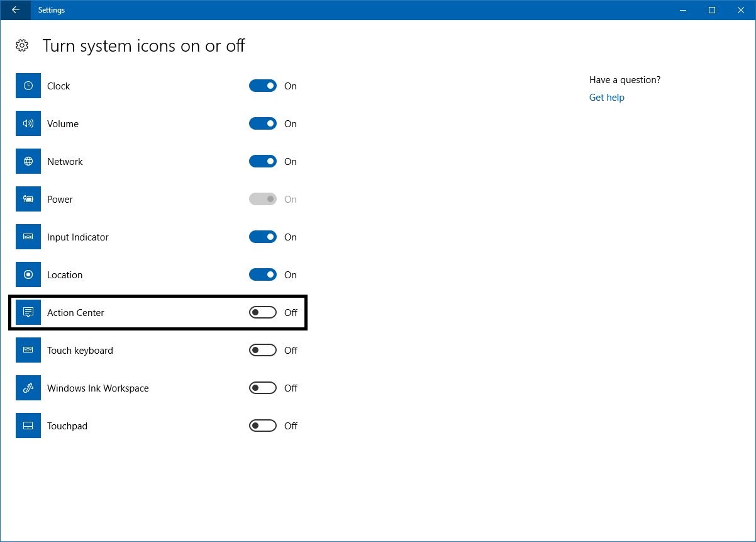The height and width of the screenshot is (542, 756).
Task: Enable the Touchpad toggle
Action: pos(262,426)
